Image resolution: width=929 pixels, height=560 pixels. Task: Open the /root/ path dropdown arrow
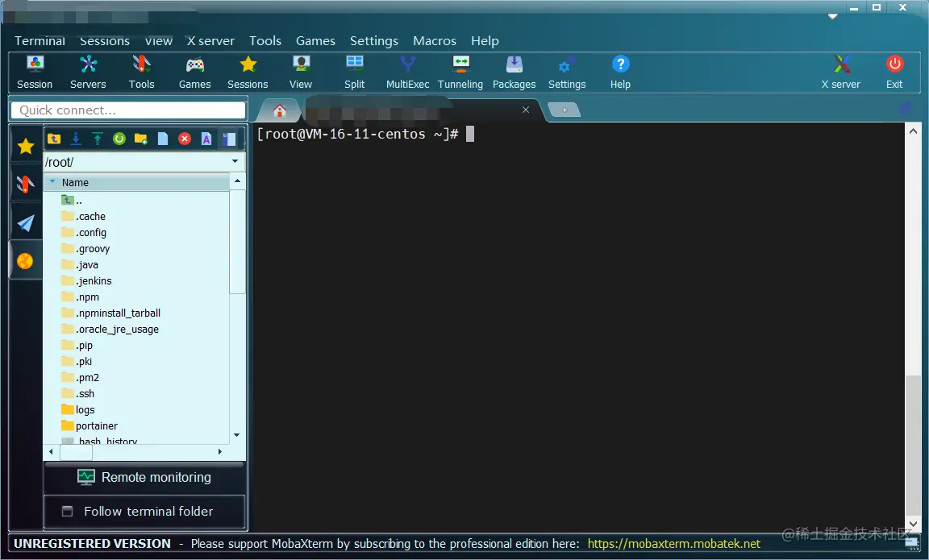point(235,162)
